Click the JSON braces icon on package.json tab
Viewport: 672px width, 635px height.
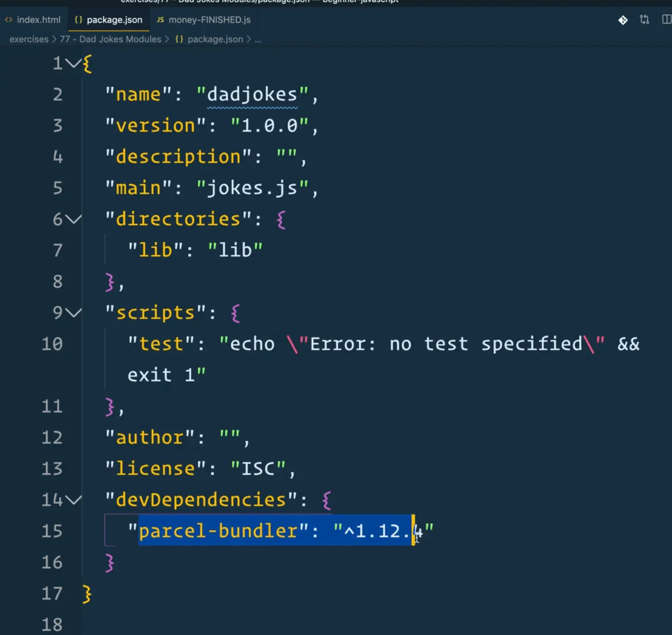pyautogui.click(x=78, y=20)
